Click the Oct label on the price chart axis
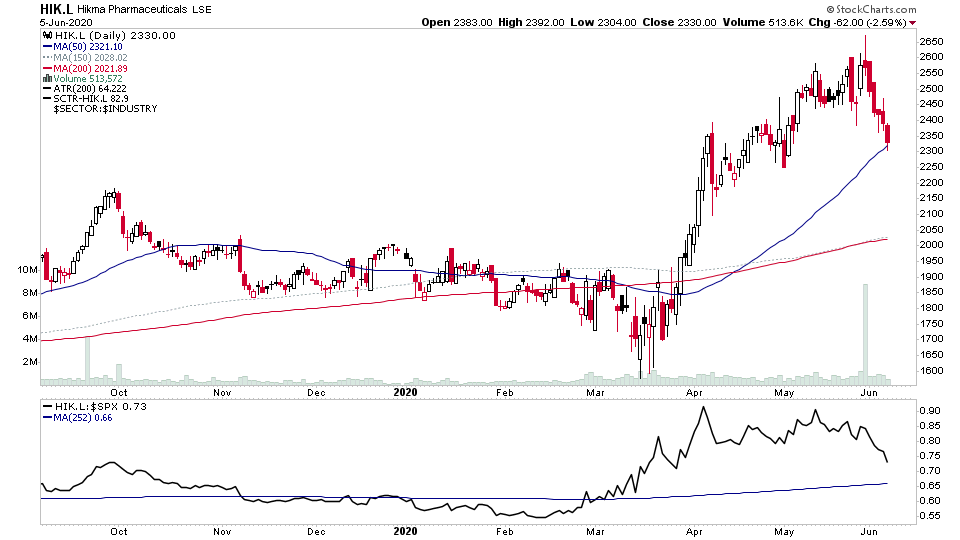960x540 pixels. 119,392
